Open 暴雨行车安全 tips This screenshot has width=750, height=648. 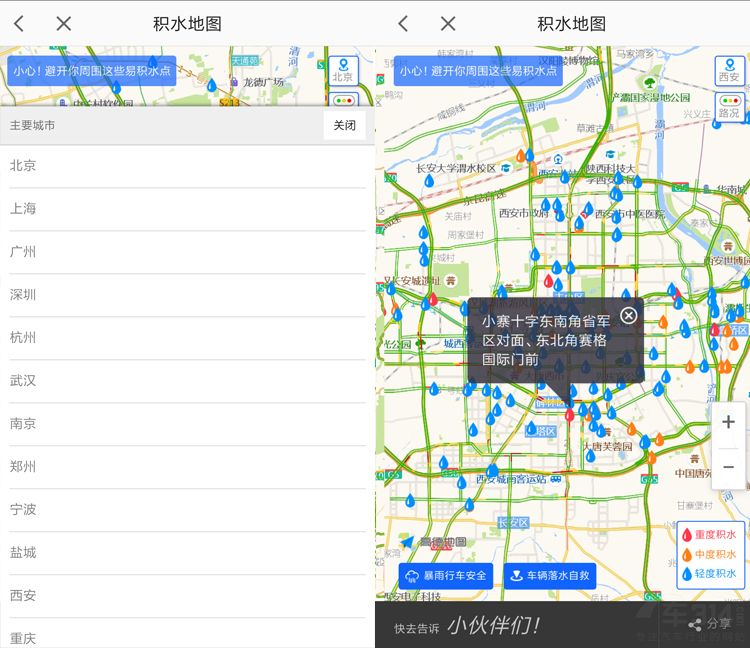(445, 576)
